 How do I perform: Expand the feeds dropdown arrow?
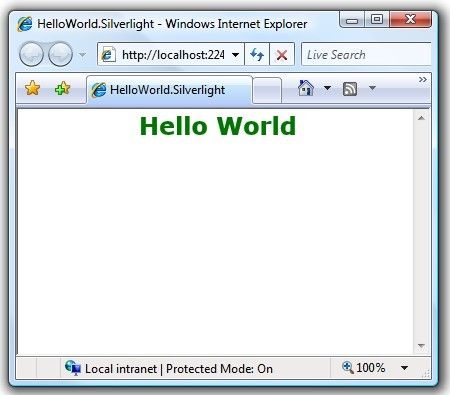(372, 88)
